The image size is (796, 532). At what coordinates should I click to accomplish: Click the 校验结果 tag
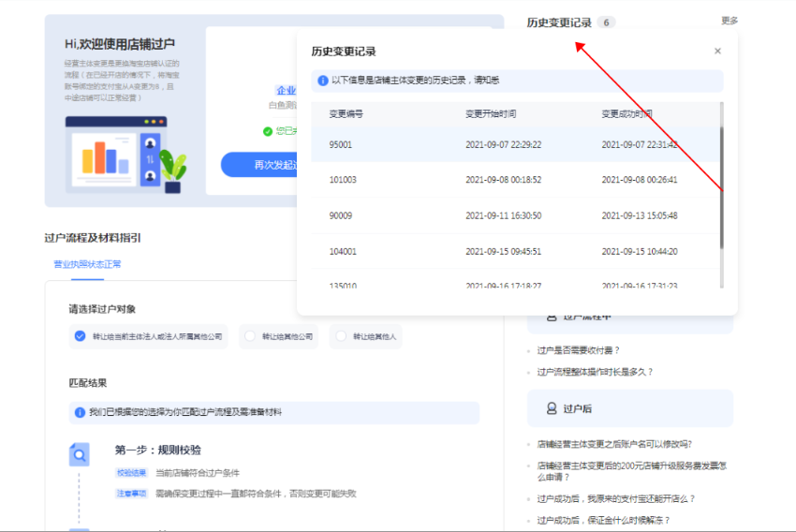pos(131,473)
